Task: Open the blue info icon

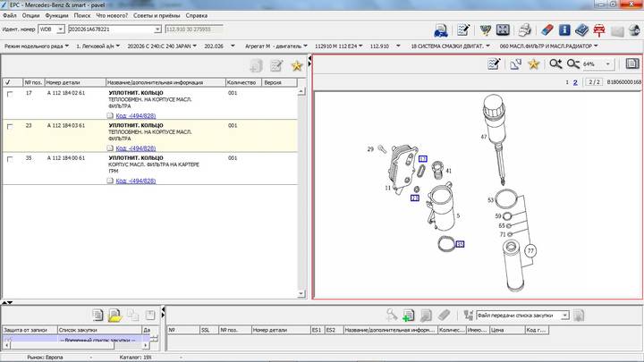Action: tap(564, 29)
